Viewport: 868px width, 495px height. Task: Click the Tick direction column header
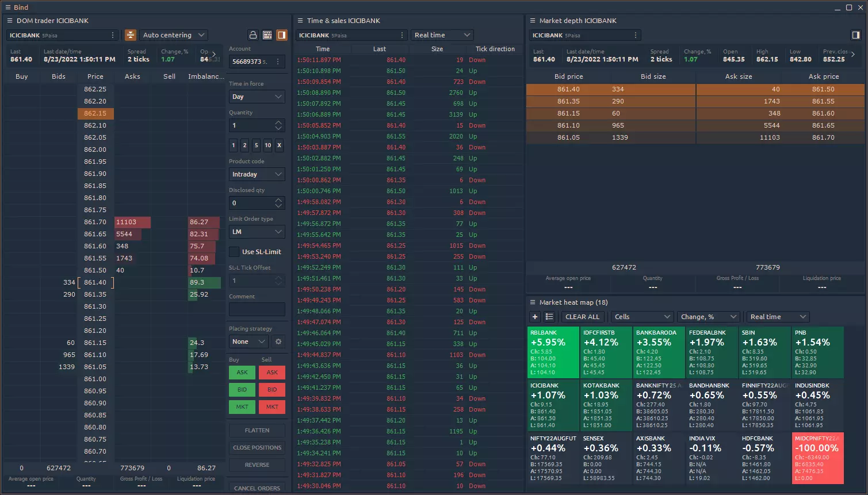click(x=495, y=49)
